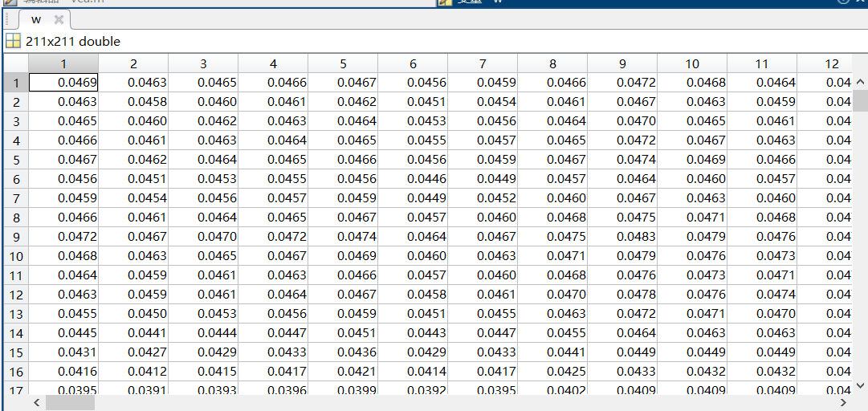Select column header 10
This screenshot has height=411, width=868.
coord(692,63)
